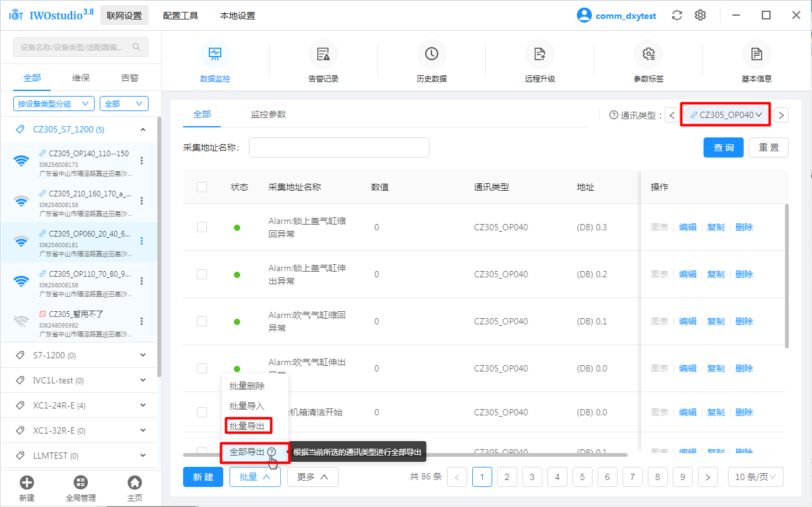Viewport: 812px width, 507px height.
Task: Click 编辑 link in the first table row
Action: click(688, 227)
